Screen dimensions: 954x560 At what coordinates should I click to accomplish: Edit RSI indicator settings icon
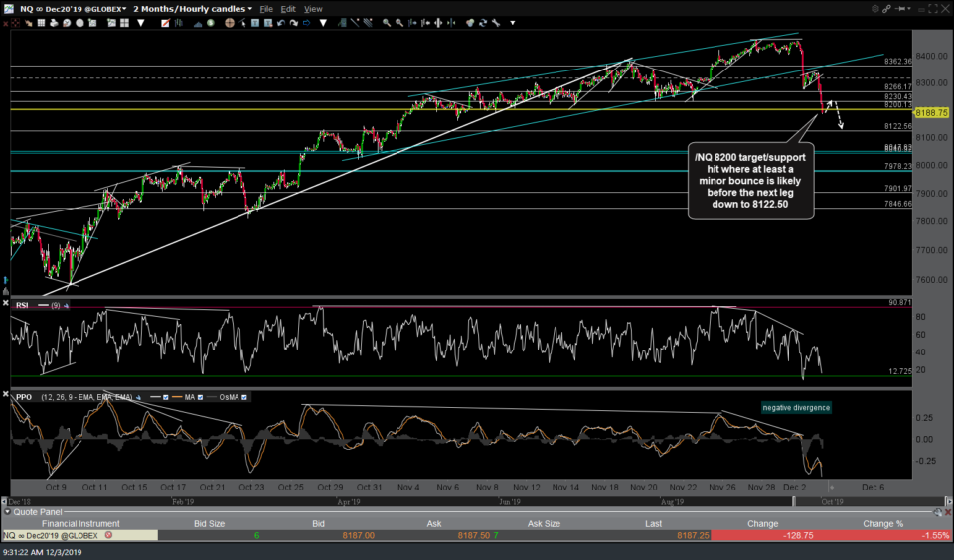pyautogui.click(x=66, y=305)
